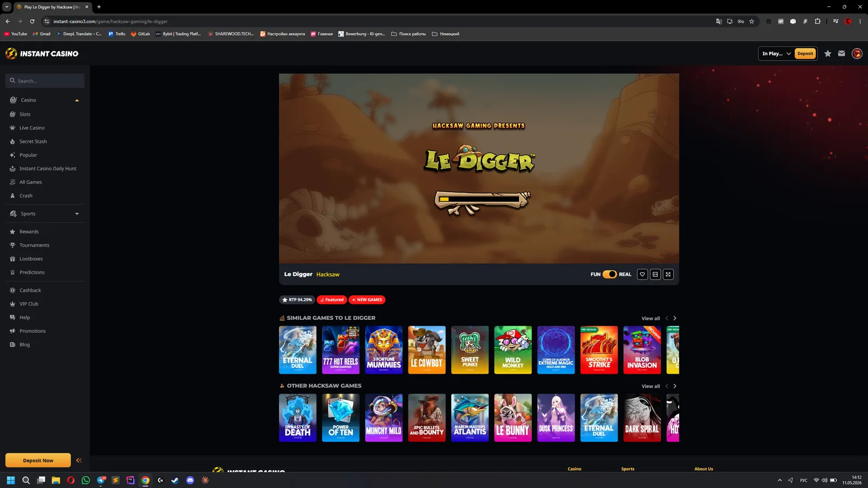
Task: Open Dark Spiral game thumbnail
Action: (642, 417)
